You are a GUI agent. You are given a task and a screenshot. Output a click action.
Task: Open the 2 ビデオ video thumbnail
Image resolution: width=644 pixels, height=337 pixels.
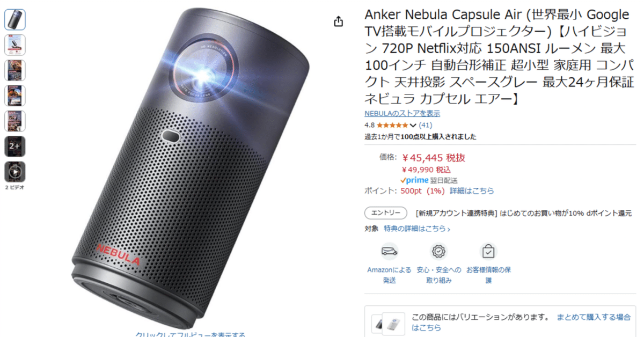coord(14,172)
